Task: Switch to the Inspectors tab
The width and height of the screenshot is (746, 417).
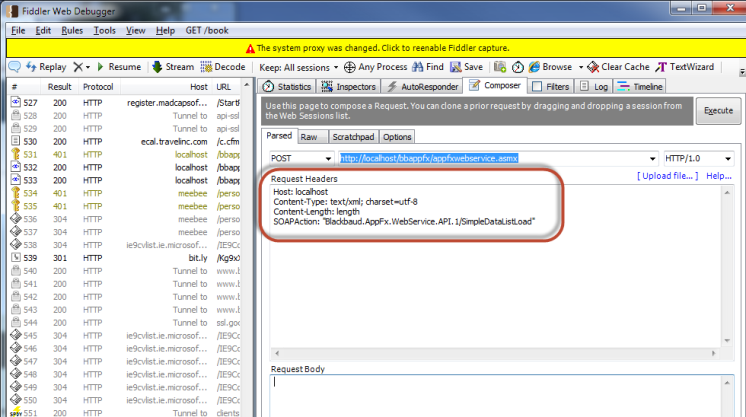Action: (349, 87)
